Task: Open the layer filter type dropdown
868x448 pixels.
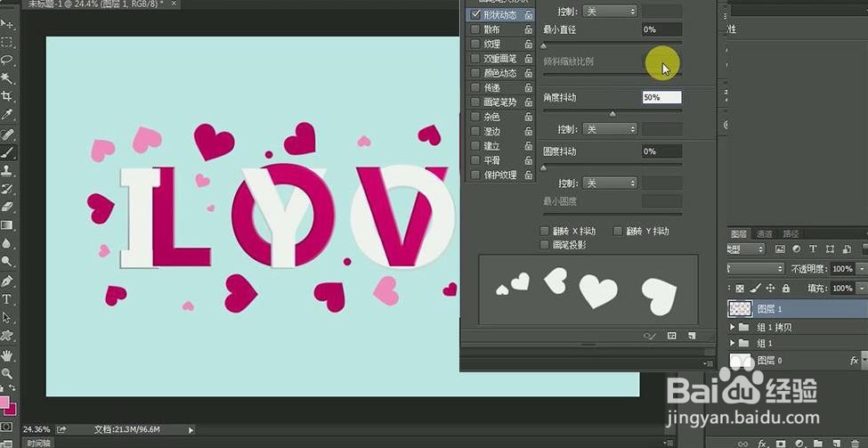Action: coord(747,249)
